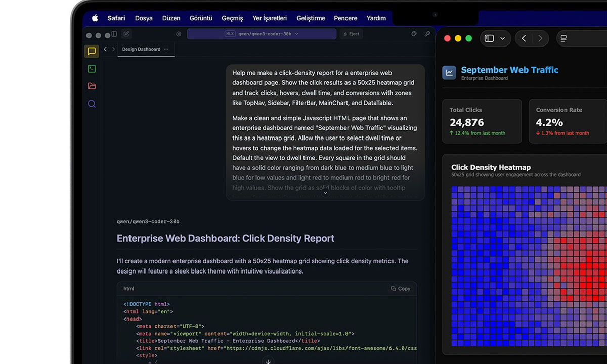Click the palette appearance icon
The height and width of the screenshot is (364, 607).
click(x=414, y=34)
